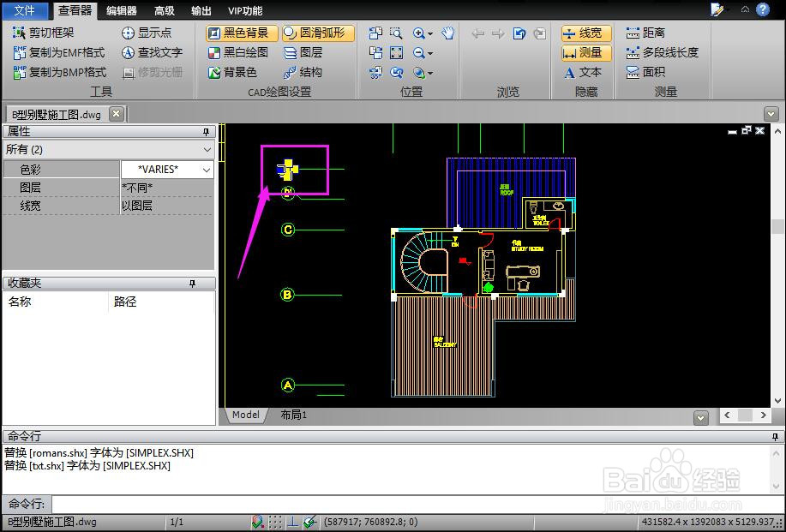
Task: Select the 多段线长度 measure tool
Action: pos(663,52)
